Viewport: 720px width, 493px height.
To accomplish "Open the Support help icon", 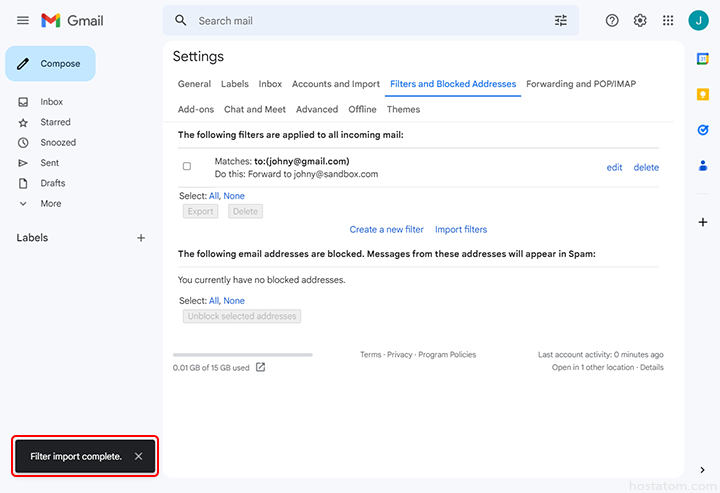I will [x=612, y=20].
